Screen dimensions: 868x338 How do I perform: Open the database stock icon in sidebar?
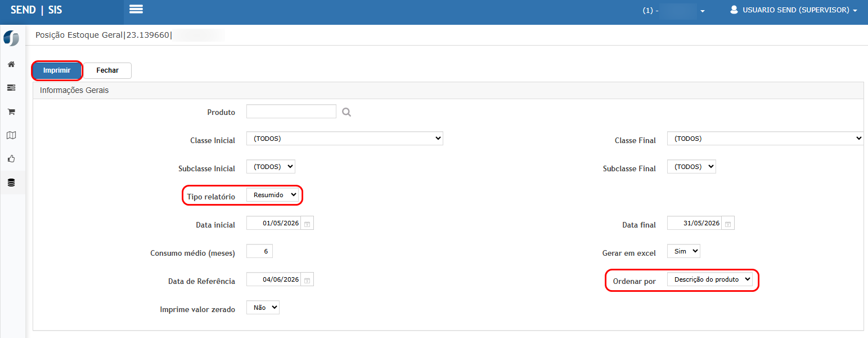click(x=11, y=183)
